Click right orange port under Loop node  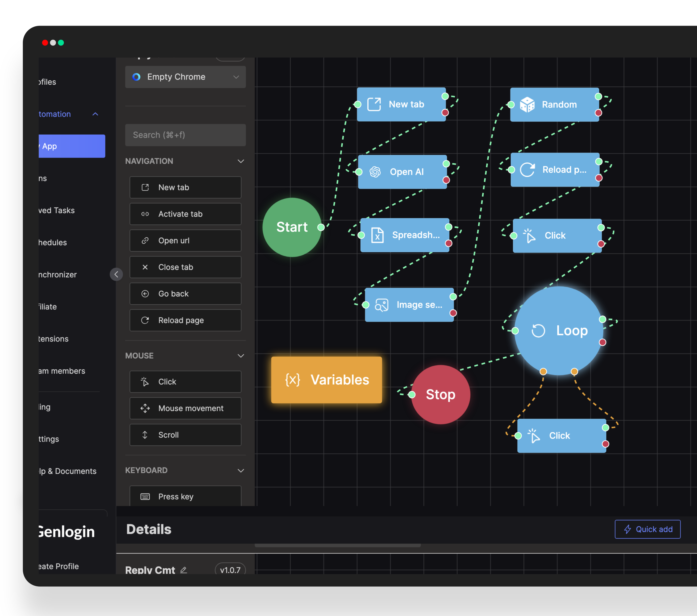(x=574, y=372)
